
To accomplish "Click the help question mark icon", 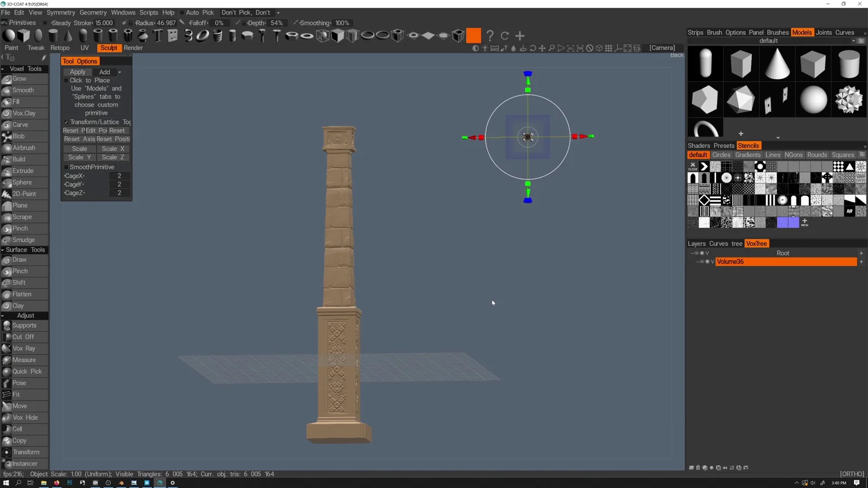I will (489, 36).
